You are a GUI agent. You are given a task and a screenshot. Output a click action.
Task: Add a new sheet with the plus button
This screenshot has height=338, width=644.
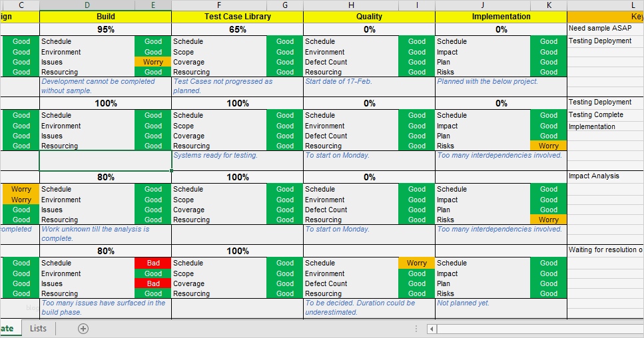[x=83, y=329]
